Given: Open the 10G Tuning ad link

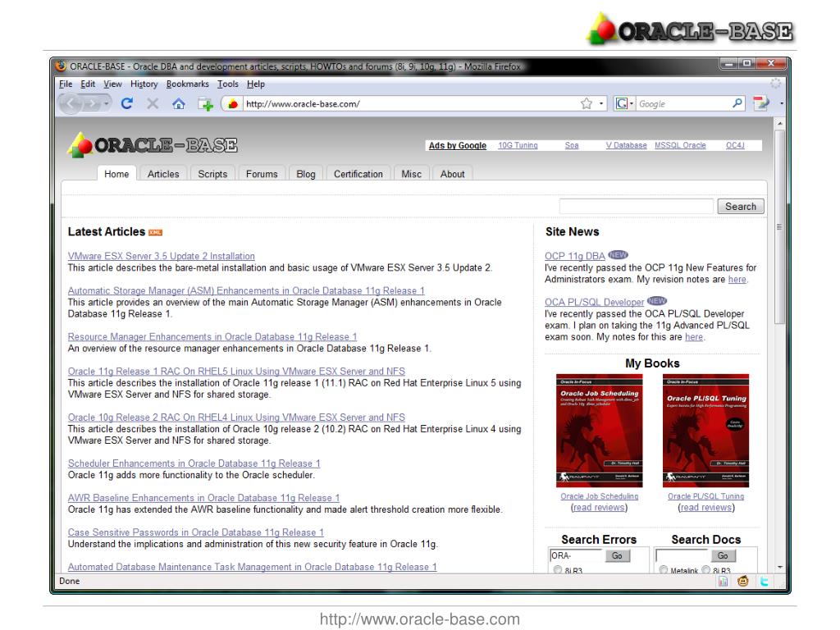Looking at the screenshot, I should point(518,145).
